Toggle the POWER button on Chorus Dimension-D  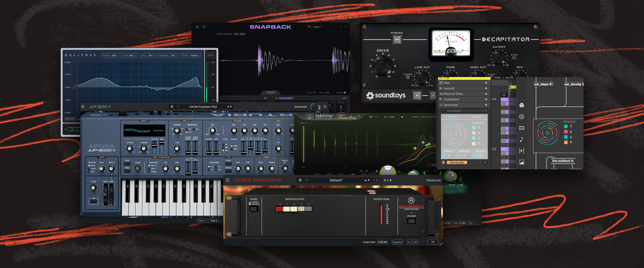pyautogui.click(x=411, y=221)
